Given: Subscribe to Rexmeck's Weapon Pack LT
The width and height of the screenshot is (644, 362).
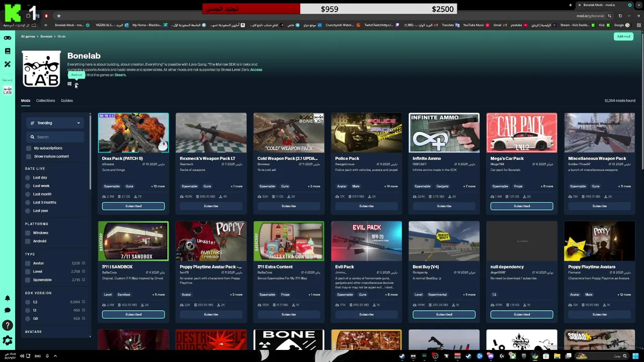Looking at the screenshot, I should (211, 206).
